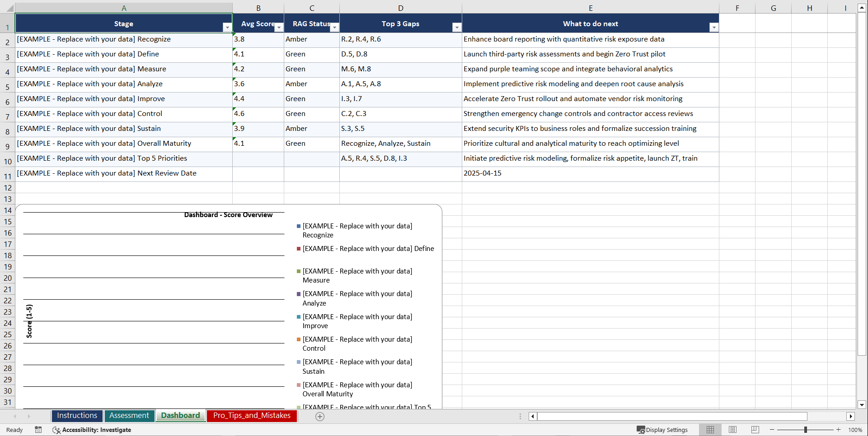Open the RAG Status filter dropdown
This screenshot has width=868, height=436.
(334, 28)
